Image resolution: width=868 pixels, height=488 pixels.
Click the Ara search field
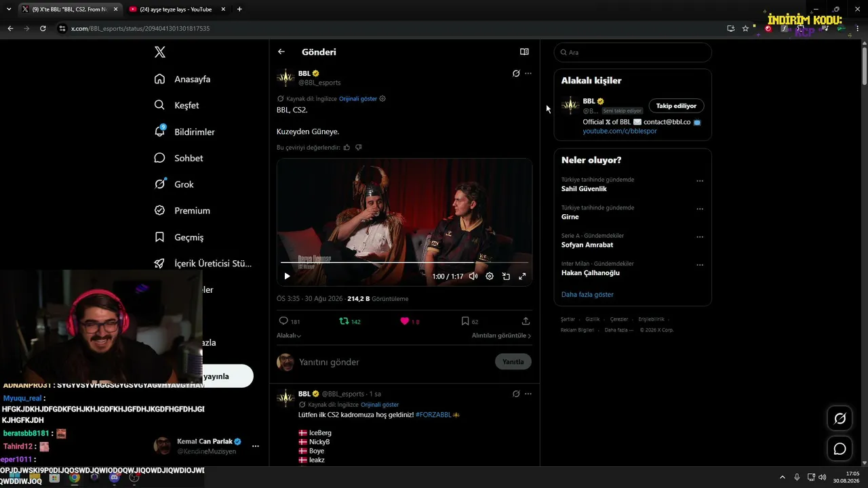click(633, 52)
